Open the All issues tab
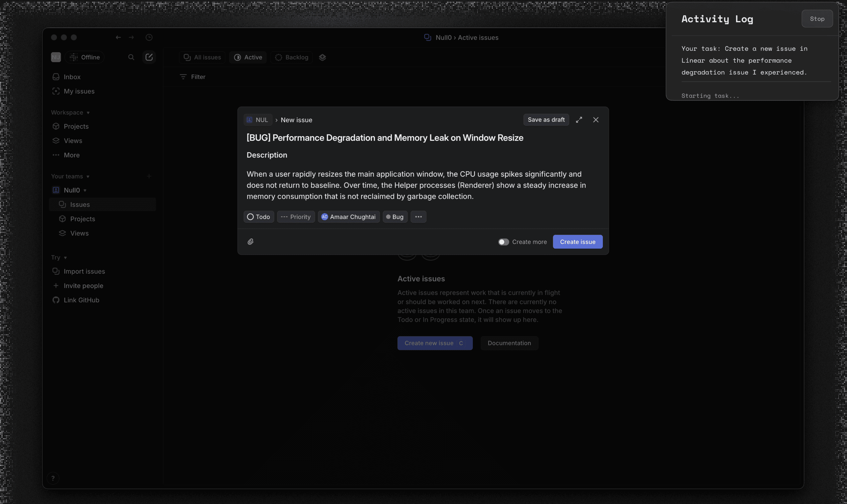The width and height of the screenshot is (847, 504). pos(201,57)
